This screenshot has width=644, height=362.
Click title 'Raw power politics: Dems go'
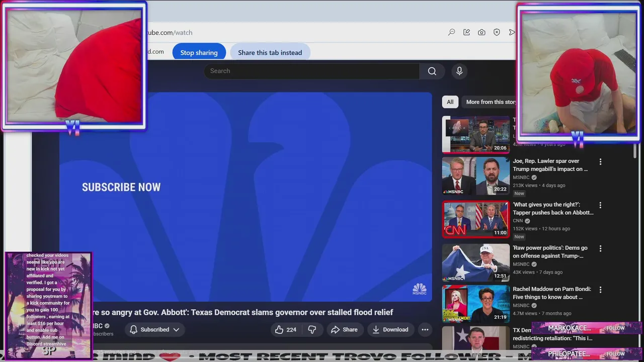[550, 251]
